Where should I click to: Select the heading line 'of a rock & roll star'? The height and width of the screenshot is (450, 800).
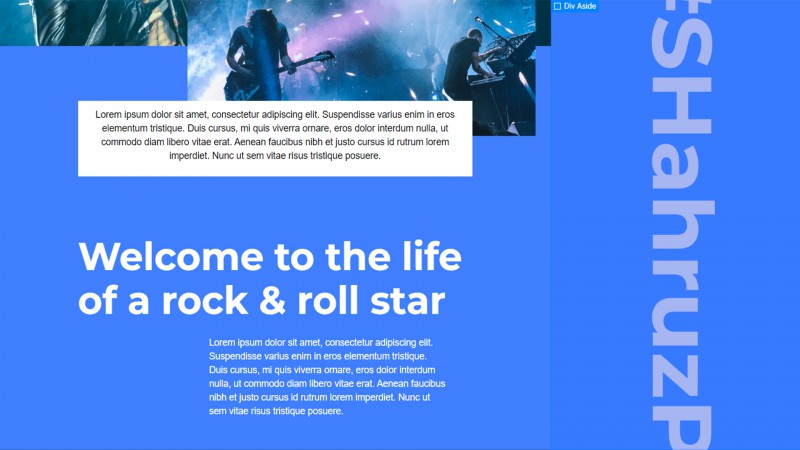[262, 301]
